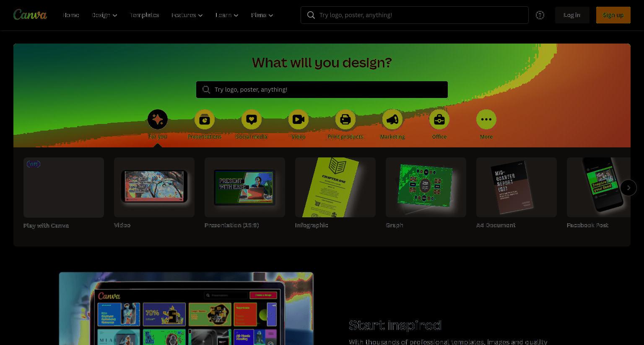Viewport: 644px width, 345px height.
Task: Open the Video design thumbnail
Action: coord(154,187)
